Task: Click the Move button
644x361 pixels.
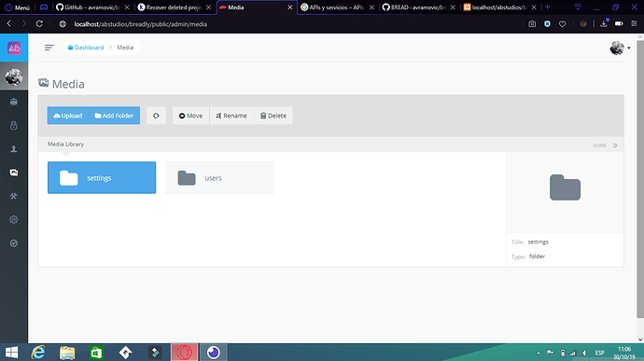Action: point(190,116)
